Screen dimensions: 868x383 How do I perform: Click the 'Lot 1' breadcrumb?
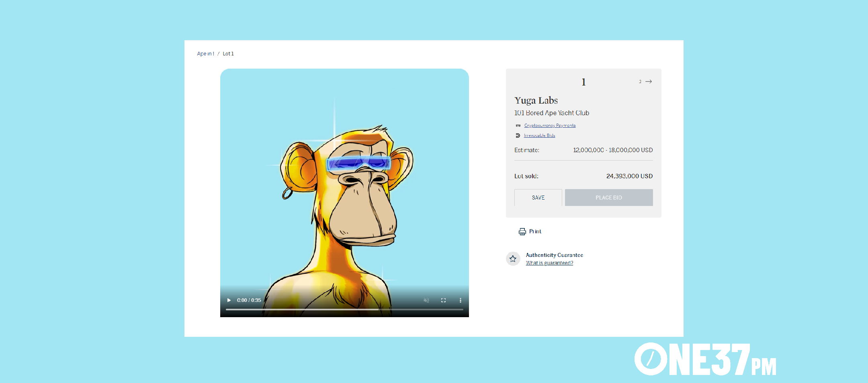pos(228,54)
